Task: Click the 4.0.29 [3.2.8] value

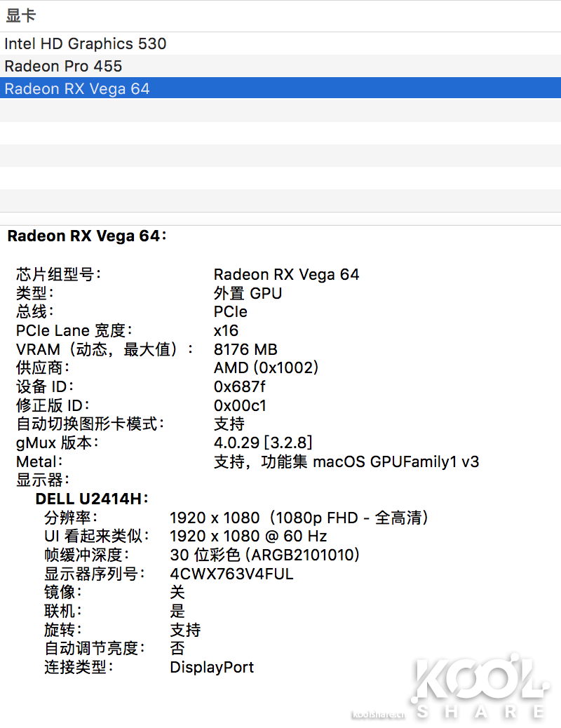Action: [x=263, y=443]
